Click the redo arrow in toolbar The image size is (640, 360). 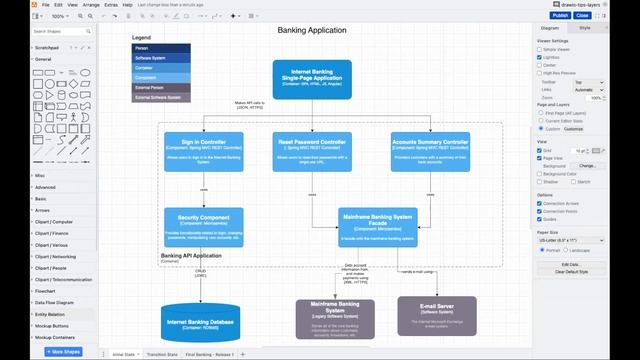[x=115, y=16]
